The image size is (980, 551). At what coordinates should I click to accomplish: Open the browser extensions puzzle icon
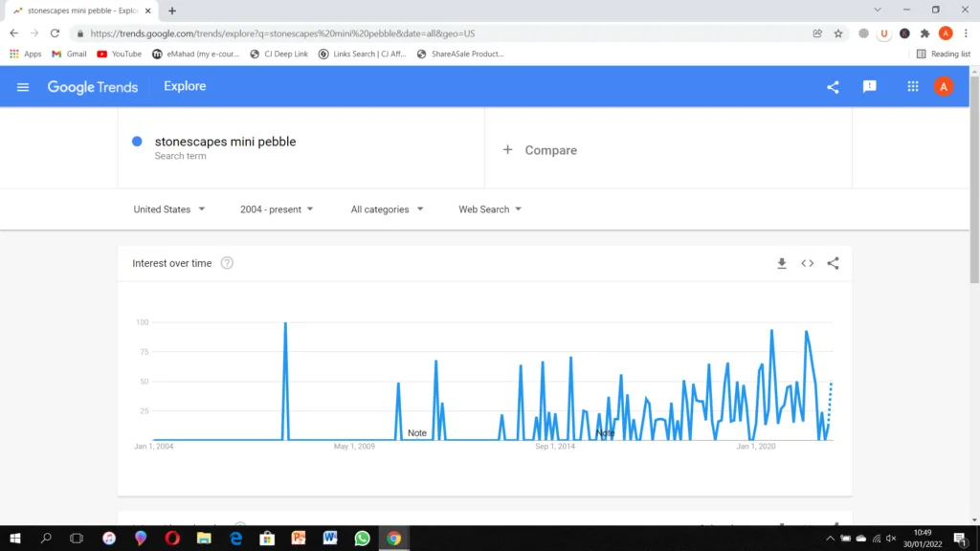(x=925, y=33)
